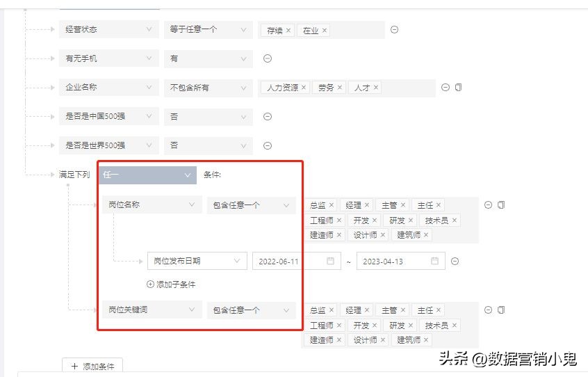Edit the start date field 2022-06-11
The image size is (588, 377).
pos(296,261)
